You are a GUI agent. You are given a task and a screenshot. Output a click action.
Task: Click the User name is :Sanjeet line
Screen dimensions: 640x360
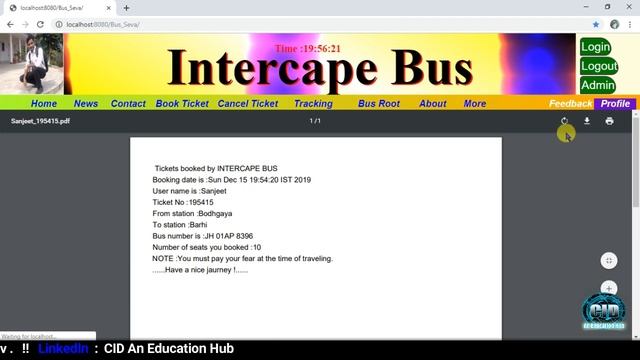[189, 191]
